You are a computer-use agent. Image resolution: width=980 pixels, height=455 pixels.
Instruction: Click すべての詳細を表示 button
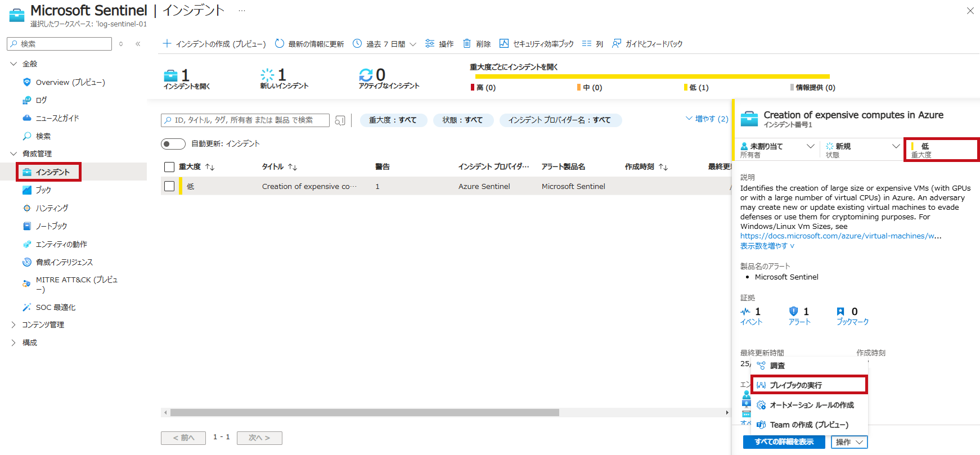click(x=784, y=442)
